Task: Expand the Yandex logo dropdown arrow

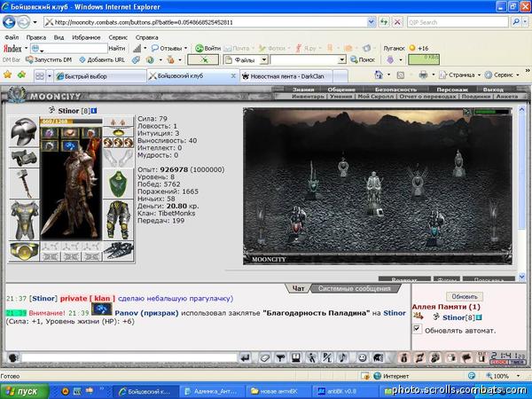Action: [x=26, y=49]
